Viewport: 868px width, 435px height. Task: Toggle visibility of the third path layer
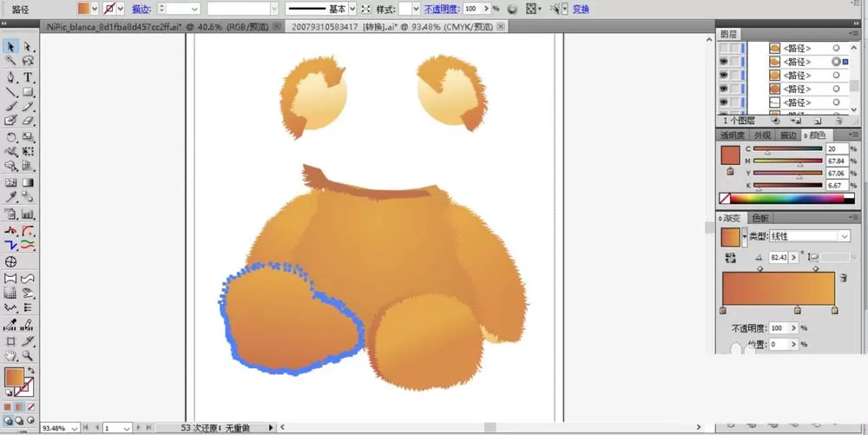[x=724, y=76]
